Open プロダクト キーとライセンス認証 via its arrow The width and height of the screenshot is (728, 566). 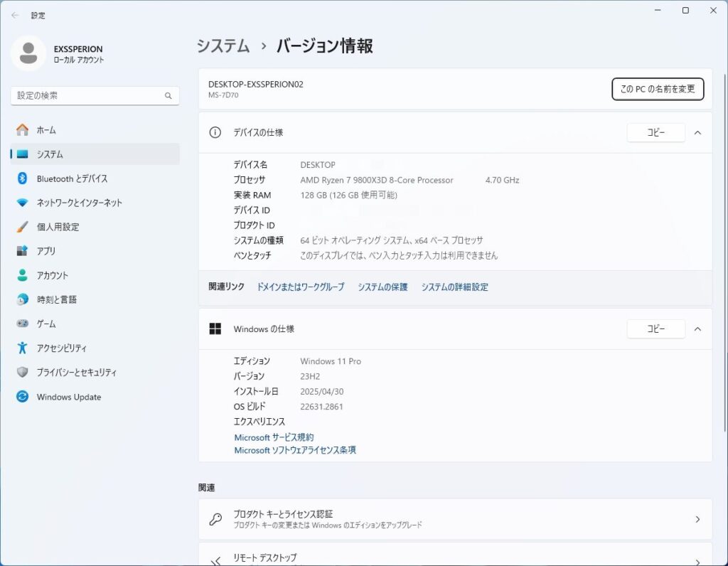(x=697, y=520)
